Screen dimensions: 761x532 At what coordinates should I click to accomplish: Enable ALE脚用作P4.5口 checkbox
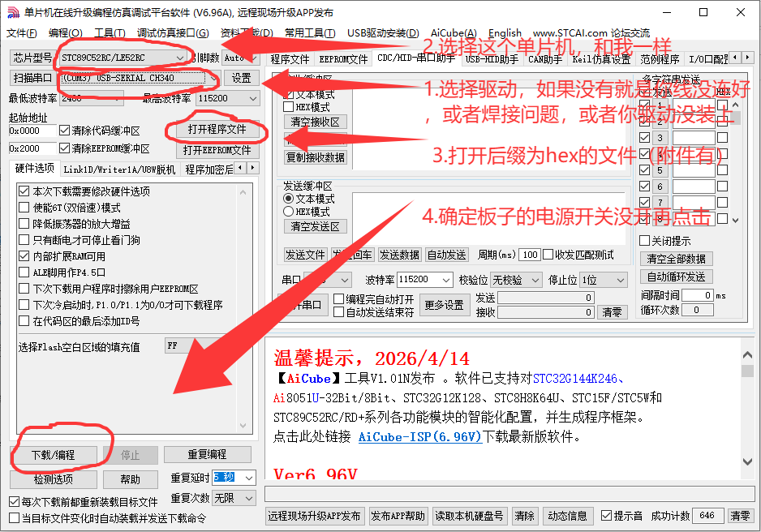pos(24,272)
